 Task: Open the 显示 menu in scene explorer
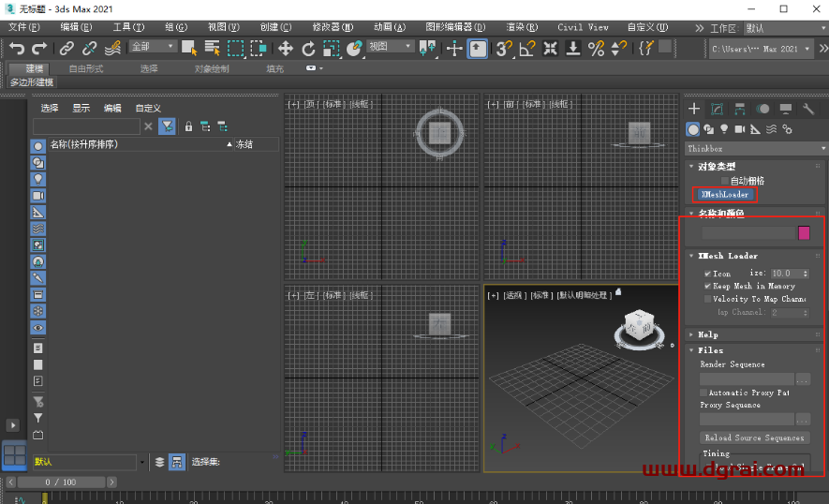pos(81,109)
